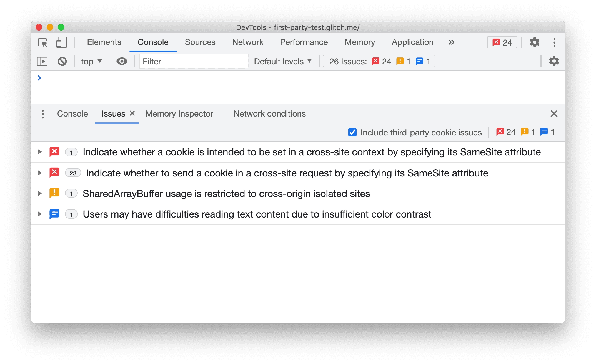Select the top frame context dropdown
Image resolution: width=596 pixels, height=364 pixels.
pyautogui.click(x=91, y=61)
